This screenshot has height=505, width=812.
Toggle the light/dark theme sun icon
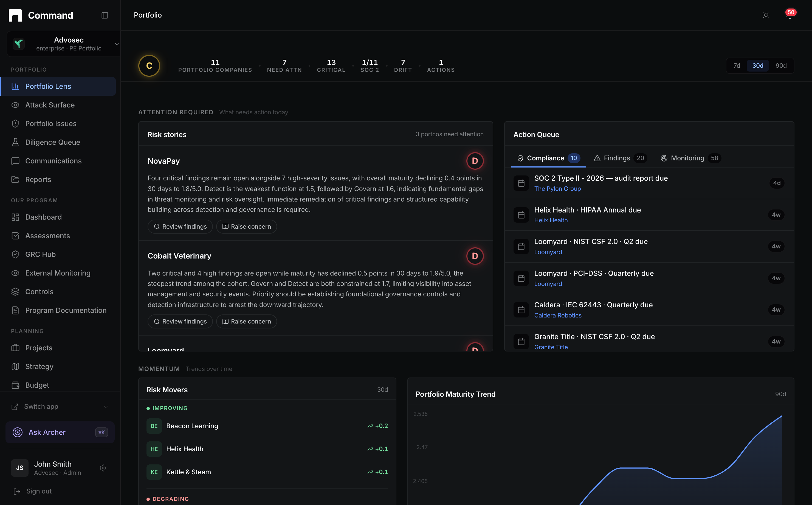pyautogui.click(x=766, y=15)
